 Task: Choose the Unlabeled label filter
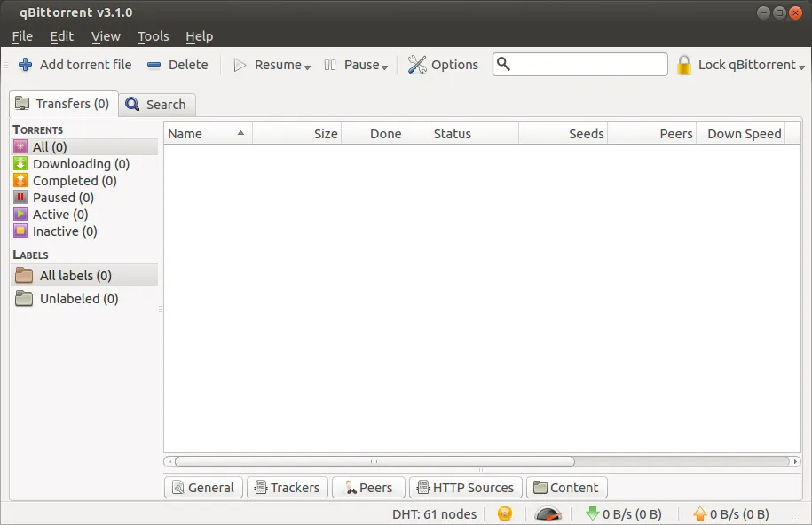[x=78, y=299]
